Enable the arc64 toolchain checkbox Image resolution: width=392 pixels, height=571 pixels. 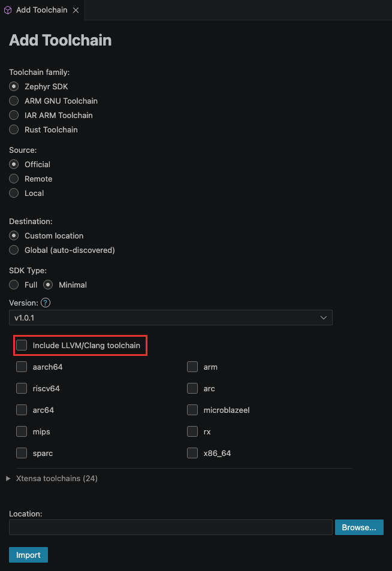point(22,410)
